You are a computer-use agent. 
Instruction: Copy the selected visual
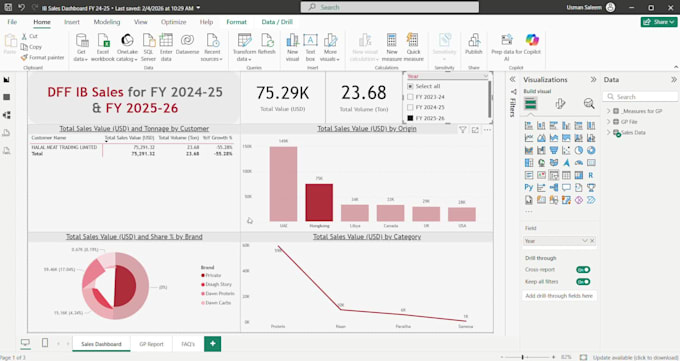point(31,47)
